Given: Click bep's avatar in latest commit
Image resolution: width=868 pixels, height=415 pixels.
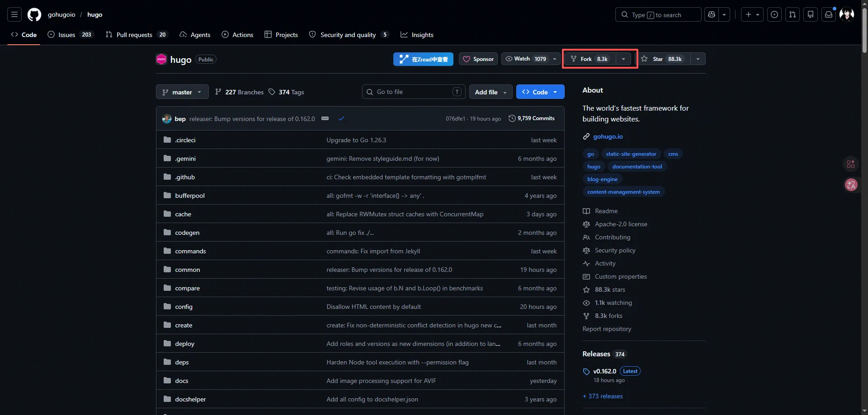Looking at the screenshot, I should click(x=167, y=119).
